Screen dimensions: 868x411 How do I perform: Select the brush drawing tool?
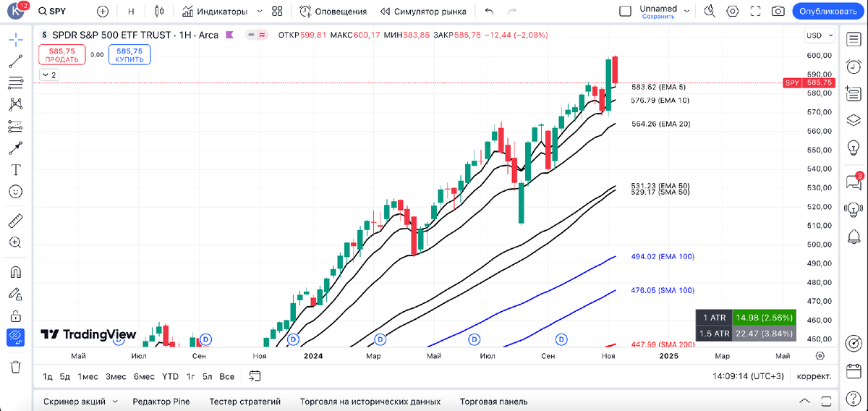[15, 148]
